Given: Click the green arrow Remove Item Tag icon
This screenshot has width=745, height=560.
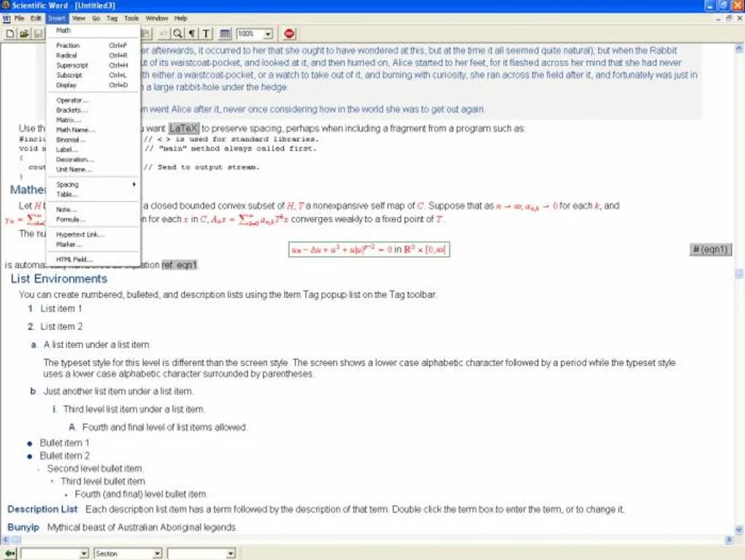Looking at the screenshot, I should click(9, 553).
